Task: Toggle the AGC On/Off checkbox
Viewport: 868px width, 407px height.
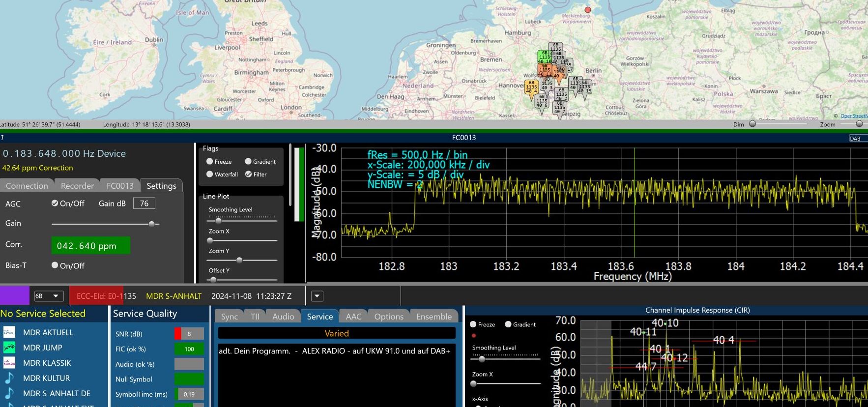Action: point(55,203)
